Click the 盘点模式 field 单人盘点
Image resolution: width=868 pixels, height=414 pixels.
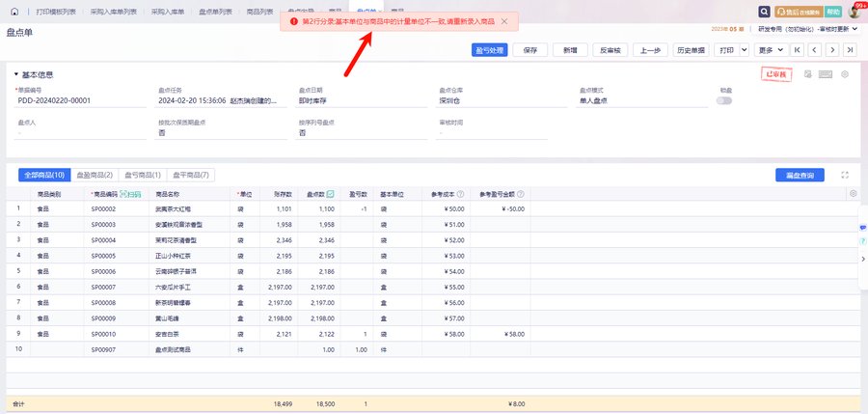coord(642,101)
